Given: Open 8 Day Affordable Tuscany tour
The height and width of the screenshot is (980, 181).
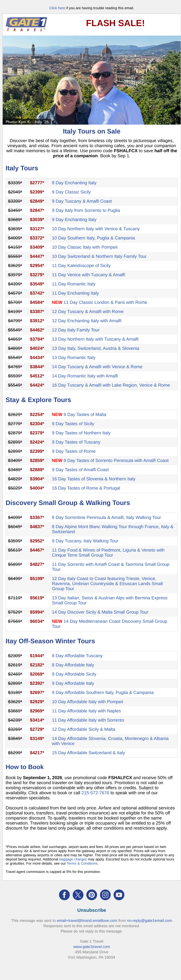Looking at the screenshot, I should [77, 656].
